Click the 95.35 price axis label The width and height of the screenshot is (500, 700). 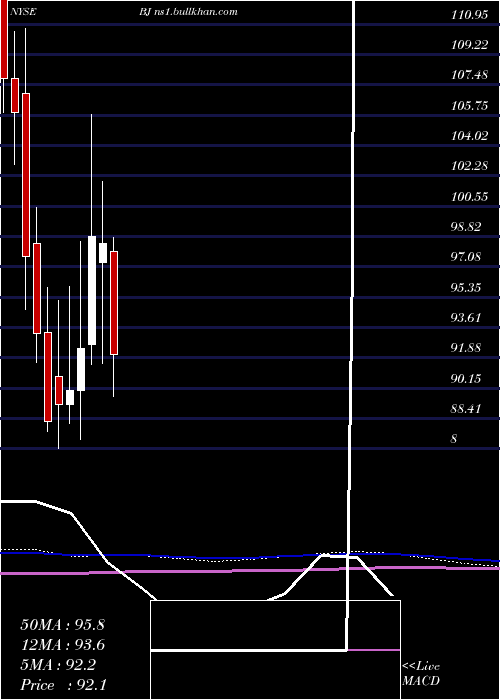tap(466, 287)
